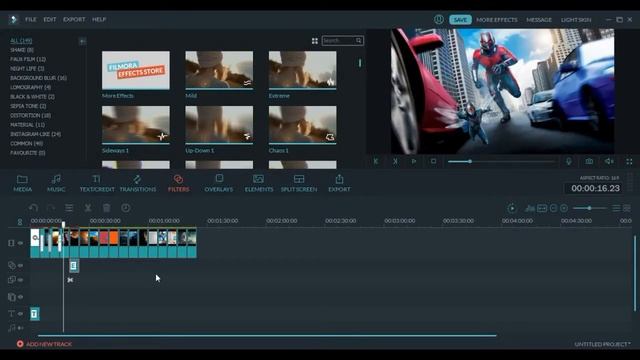Viewport: 640px width, 360px height.
Task: Switch effects library to grid view
Action: 315,41
